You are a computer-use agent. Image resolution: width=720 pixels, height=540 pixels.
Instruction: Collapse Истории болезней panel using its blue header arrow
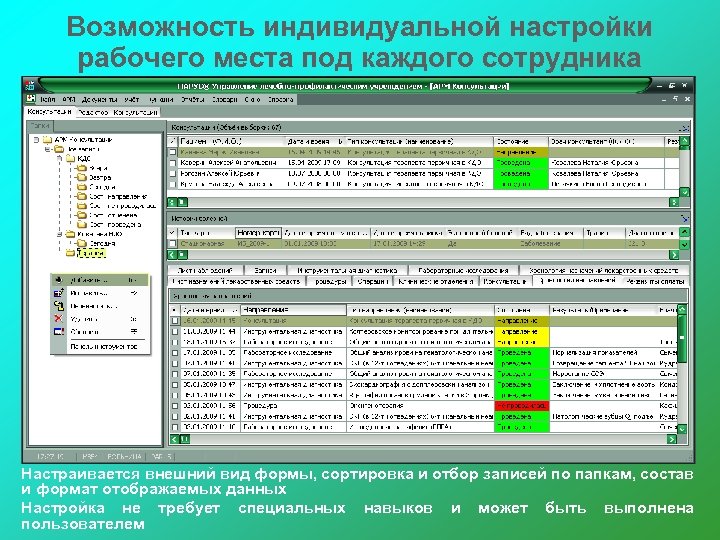(684, 219)
